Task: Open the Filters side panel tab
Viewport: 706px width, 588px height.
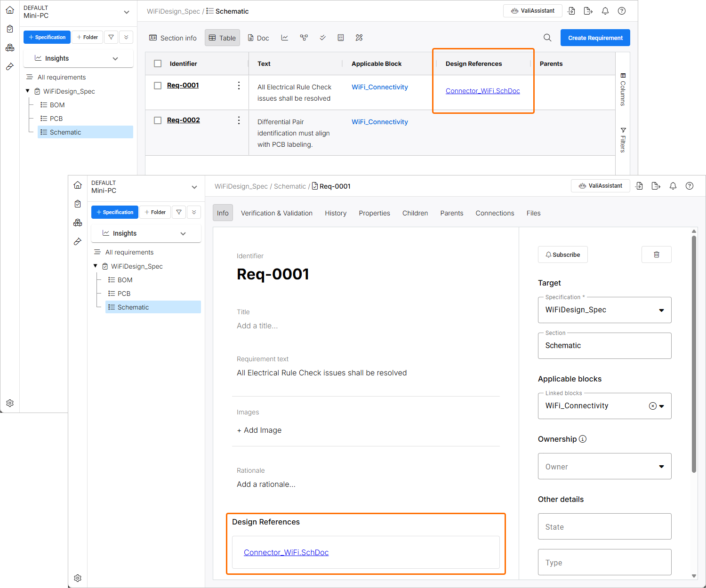Action: click(x=623, y=140)
